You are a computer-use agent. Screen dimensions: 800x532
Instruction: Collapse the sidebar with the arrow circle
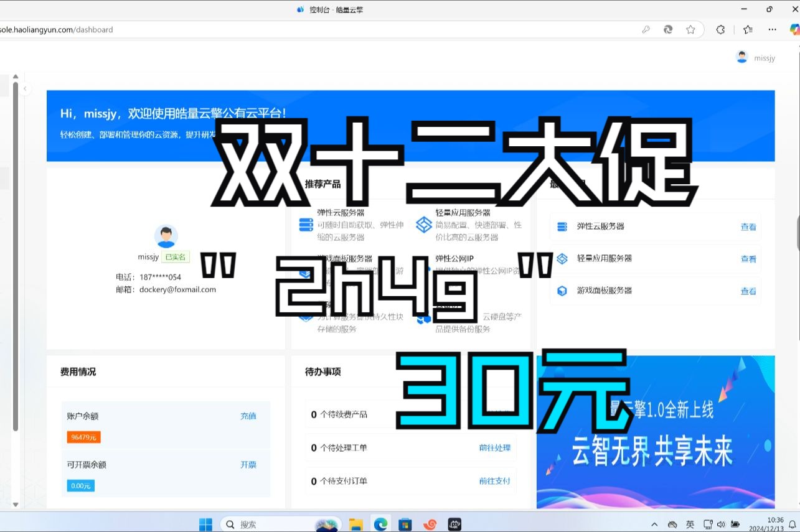(25, 89)
